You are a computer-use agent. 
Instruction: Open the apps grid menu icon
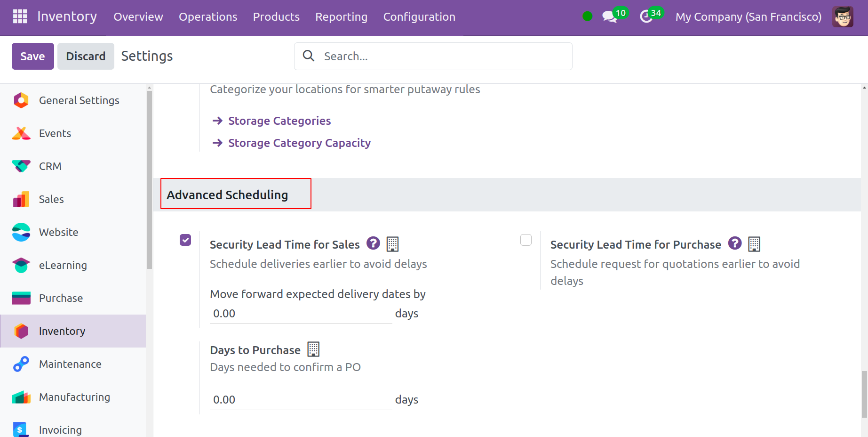point(20,16)
